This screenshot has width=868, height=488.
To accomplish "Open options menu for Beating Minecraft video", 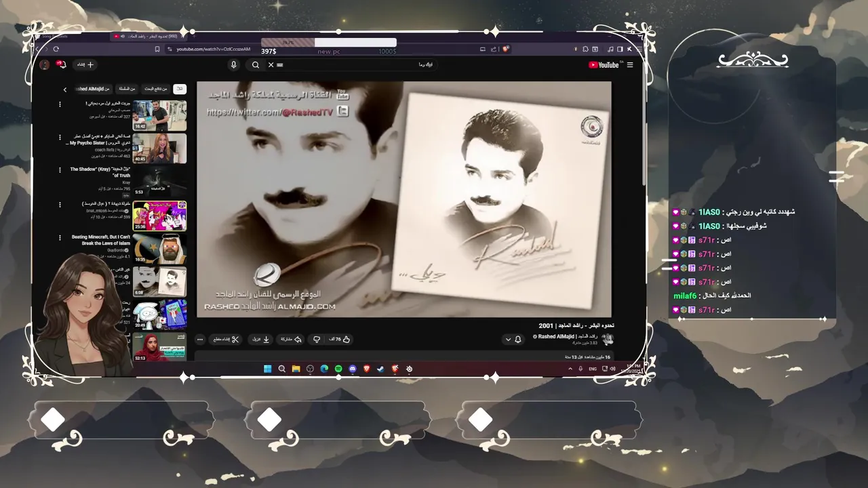I will pyautogui.click(x=60, y=238).
